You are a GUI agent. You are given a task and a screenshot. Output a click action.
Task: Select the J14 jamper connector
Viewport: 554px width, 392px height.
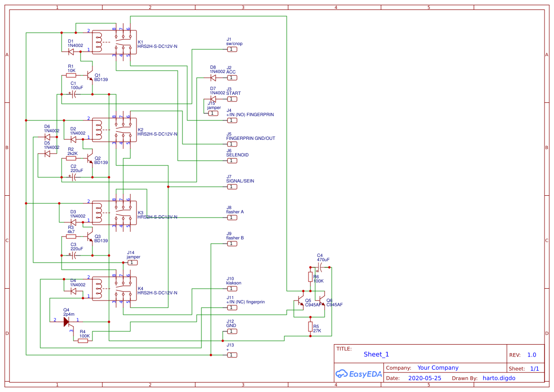[x=132, y=262]
